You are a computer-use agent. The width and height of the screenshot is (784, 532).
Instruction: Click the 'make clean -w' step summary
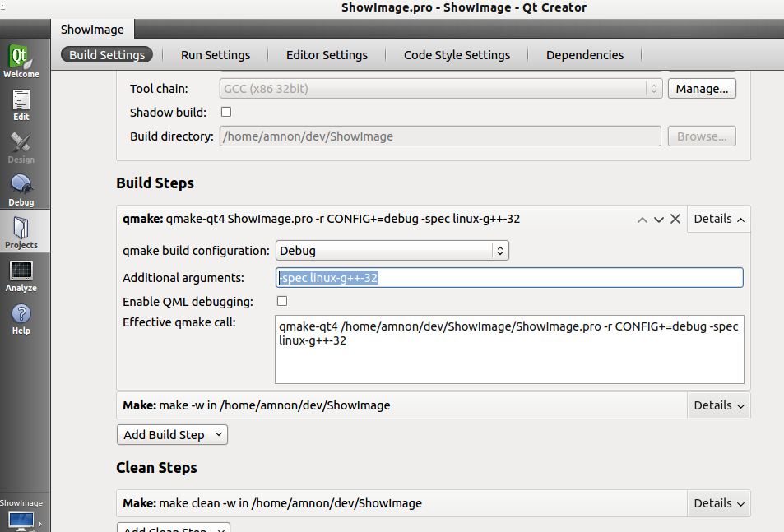tap(272, 503)
